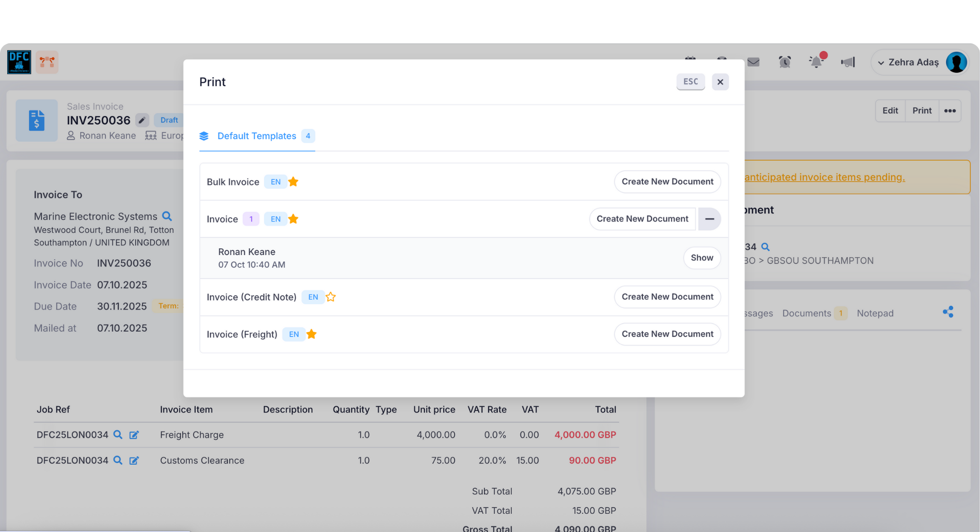Open the megaphone announcements icon

tap(847, 62)
